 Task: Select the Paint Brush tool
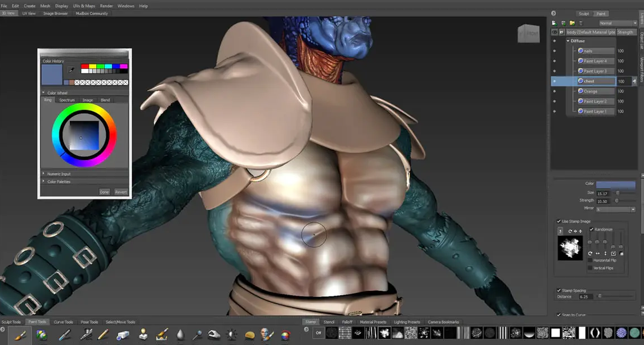20,335
